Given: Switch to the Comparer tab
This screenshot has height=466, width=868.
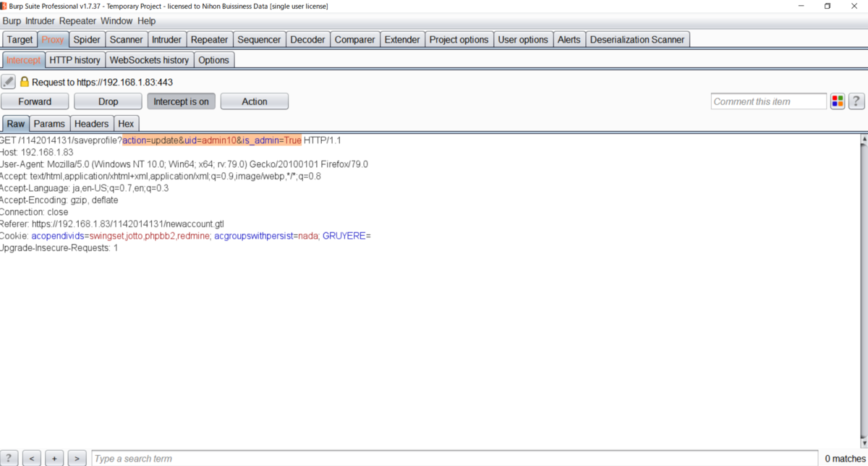Looking at the screenshot, I should (x=355, y=39).
